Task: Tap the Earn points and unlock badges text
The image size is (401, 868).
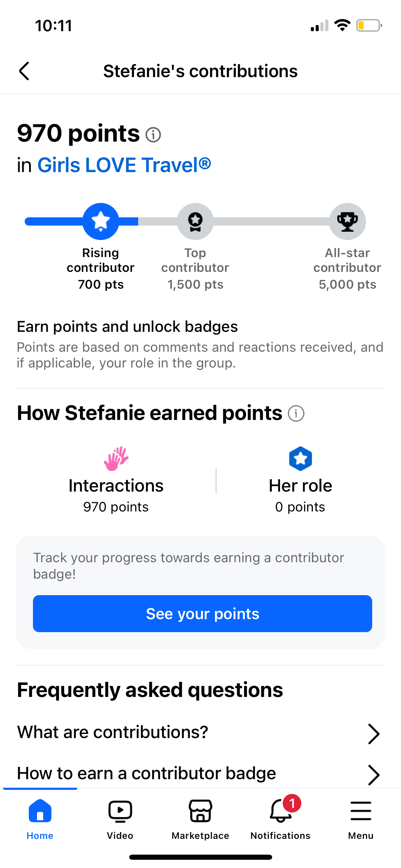Action: [127, 327]
